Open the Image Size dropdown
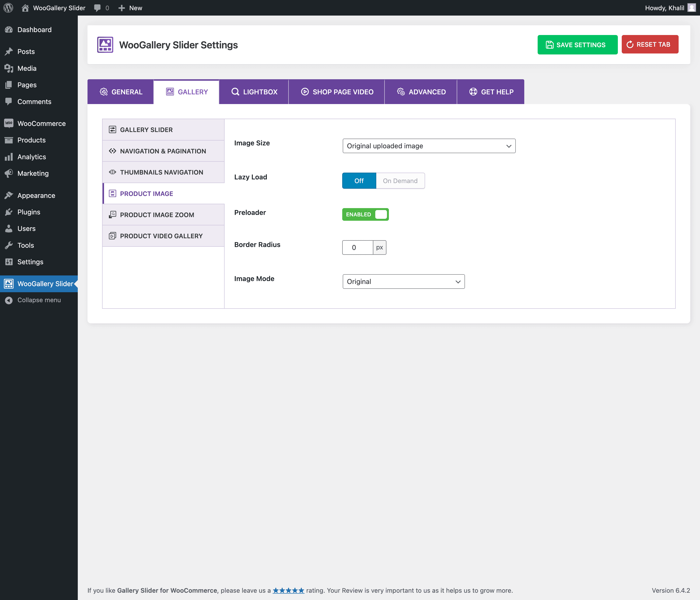Viewport: 700px width, 600px height. [429, 146]
